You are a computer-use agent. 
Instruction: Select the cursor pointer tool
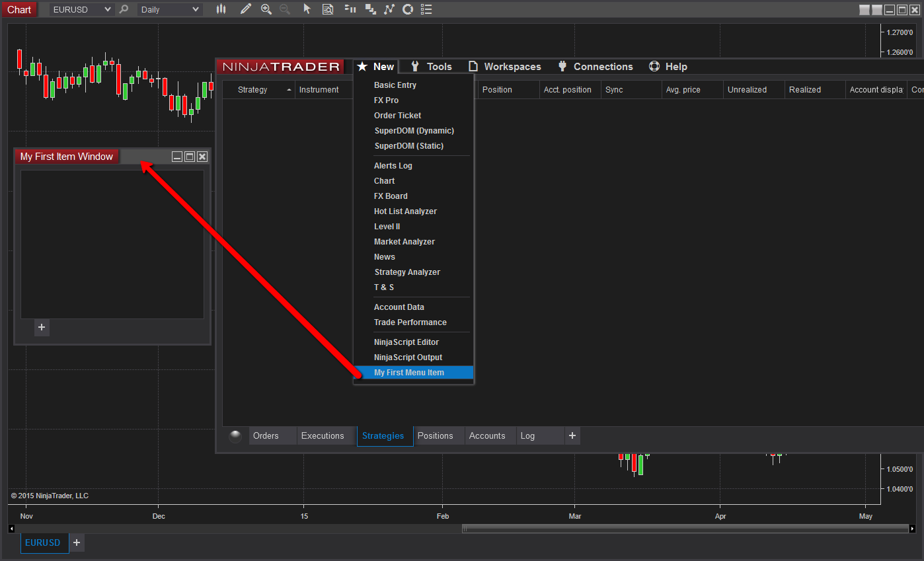[x=307, y=9]
